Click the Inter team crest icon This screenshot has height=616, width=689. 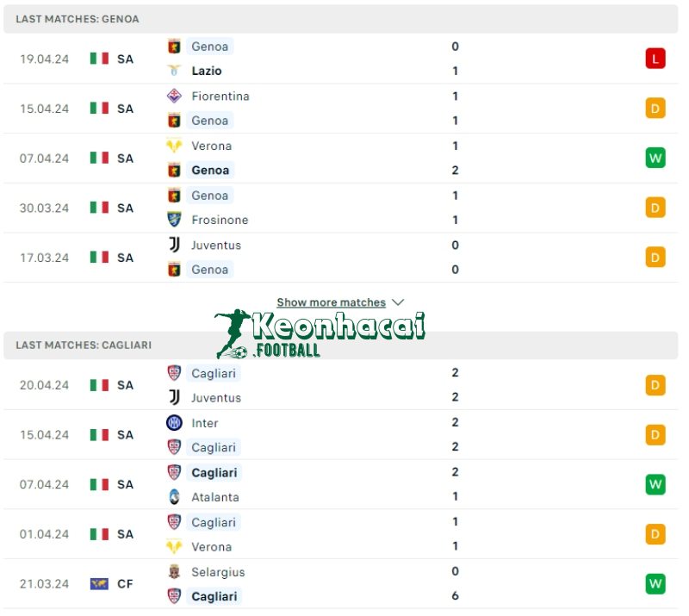pos(175,423)
